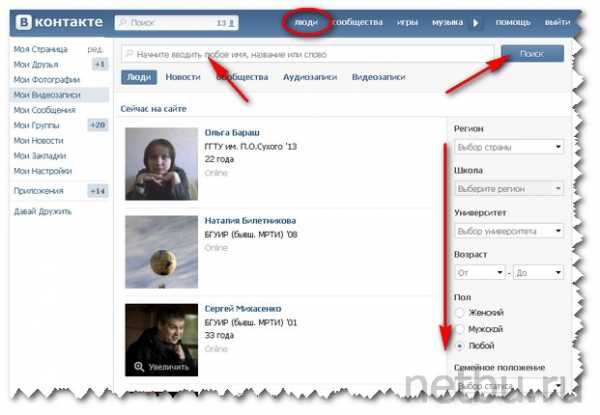Click the magnifier Увеличить icon on Сергей's photo
This screenshot has width=600, height=415.
pyautogui.click(x=139, y=366)
